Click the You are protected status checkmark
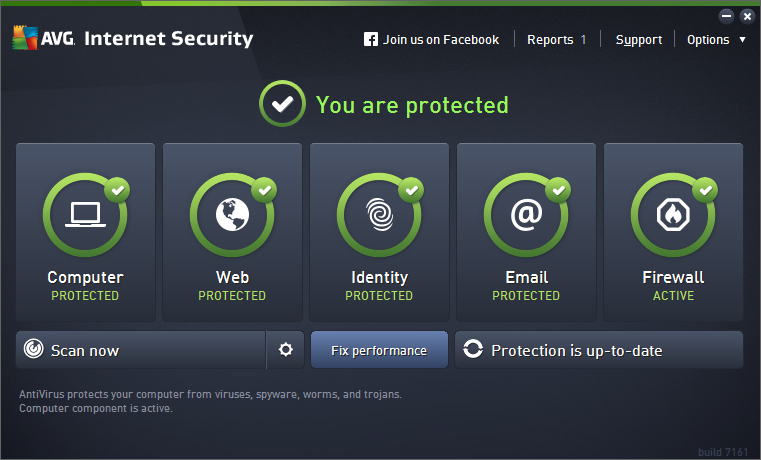The height and width of the screenshot is (460, 761). click(283, 104)
